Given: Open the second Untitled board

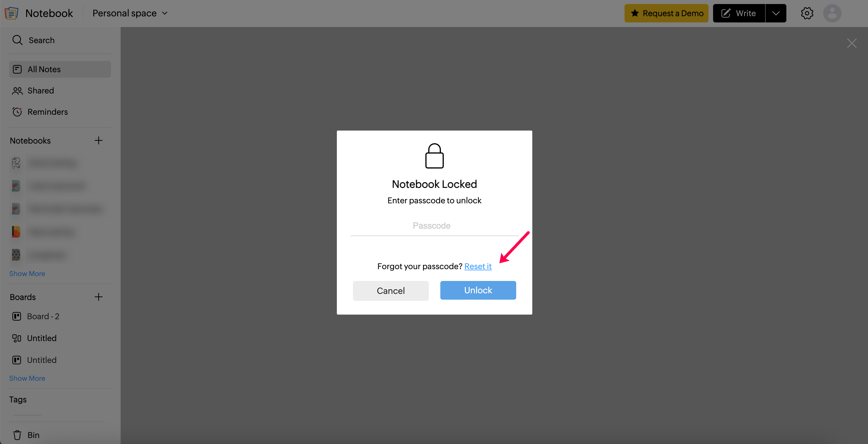Looking at the screenshot, I should pyautogui.click(x=60, y=360).
